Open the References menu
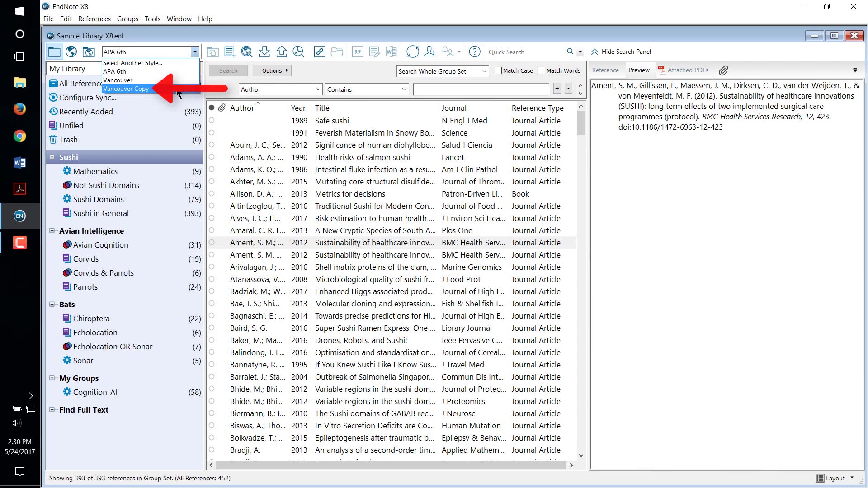The width and height of the screenshot is (868, 488). tap(94, 19)
